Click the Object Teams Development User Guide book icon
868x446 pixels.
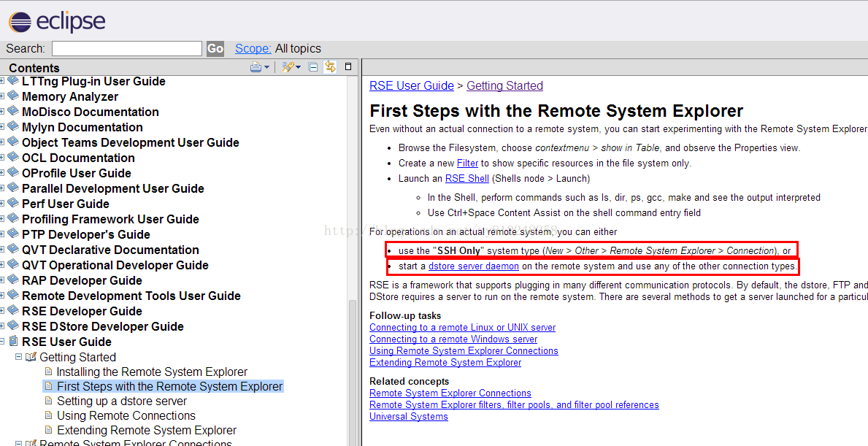pos(13,142)
